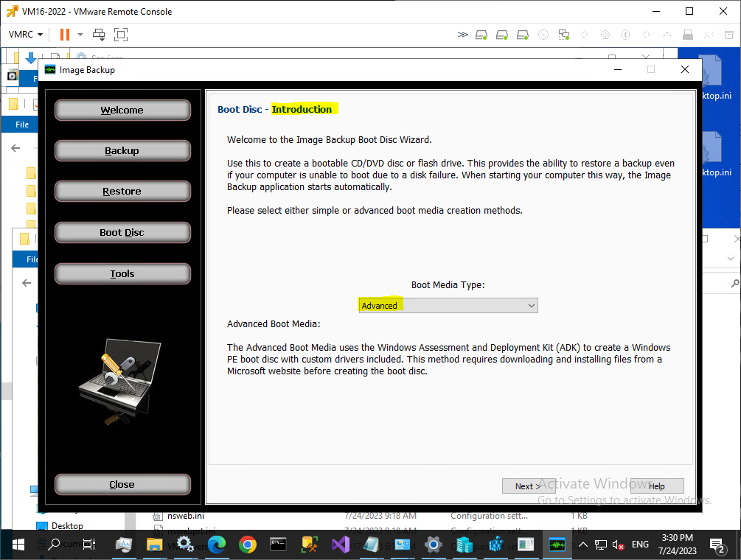
Task: Open the blue card app on taskbar
Action: 402,545
